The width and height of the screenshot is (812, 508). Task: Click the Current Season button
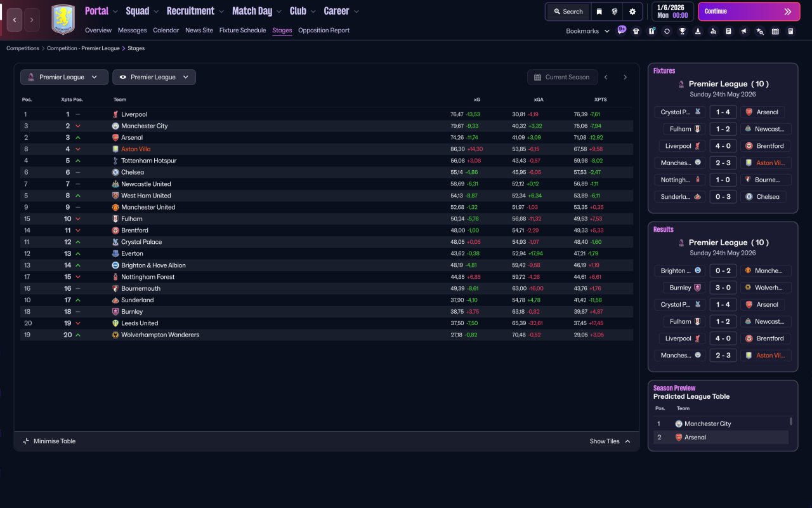click(562, 77)
